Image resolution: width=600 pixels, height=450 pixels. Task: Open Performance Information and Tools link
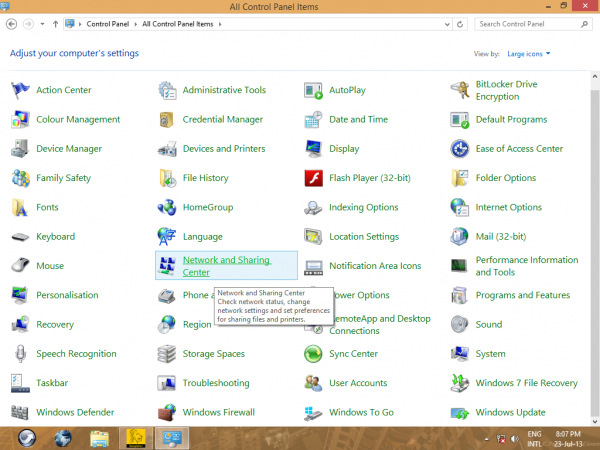527,266
